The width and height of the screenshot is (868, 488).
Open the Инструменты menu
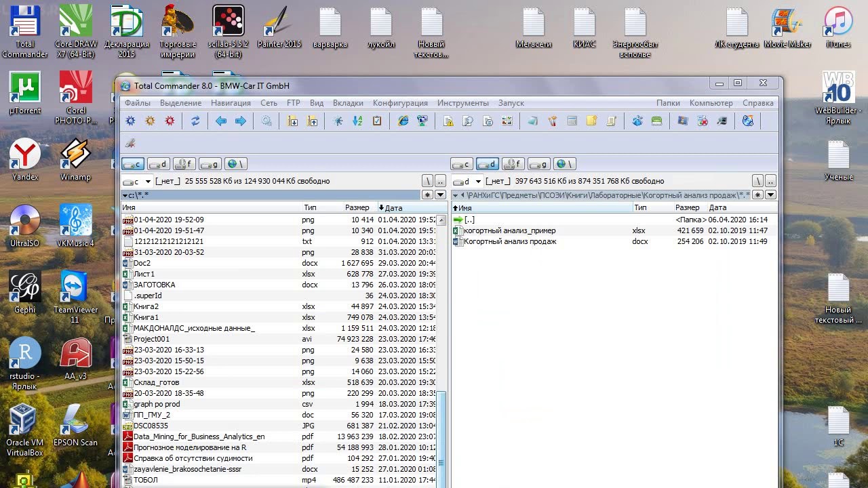coord(462,103)
